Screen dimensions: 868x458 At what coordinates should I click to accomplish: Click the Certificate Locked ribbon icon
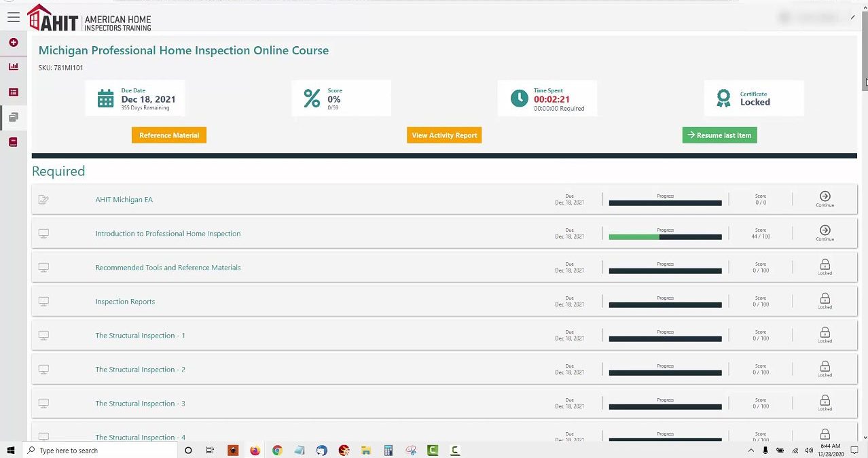724,99
